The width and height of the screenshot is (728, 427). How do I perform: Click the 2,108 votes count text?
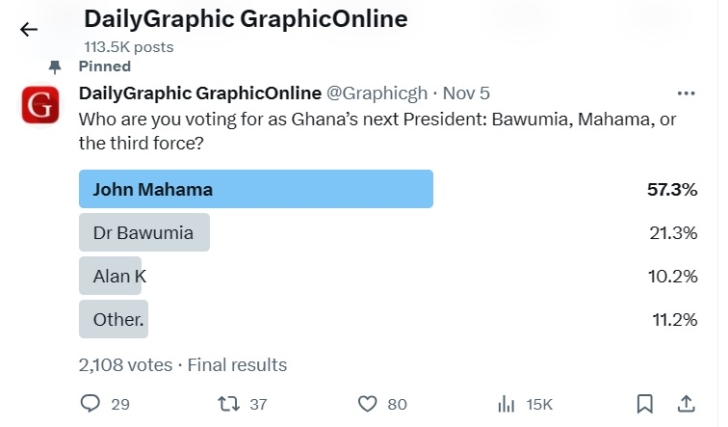click(x=125, y=365)
